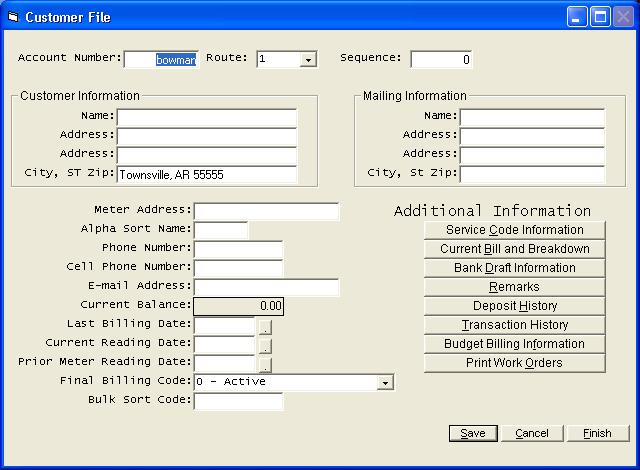The image size is (640, 470).
Task: View Current Bill and Breakdown
Action: click(514, 249)
